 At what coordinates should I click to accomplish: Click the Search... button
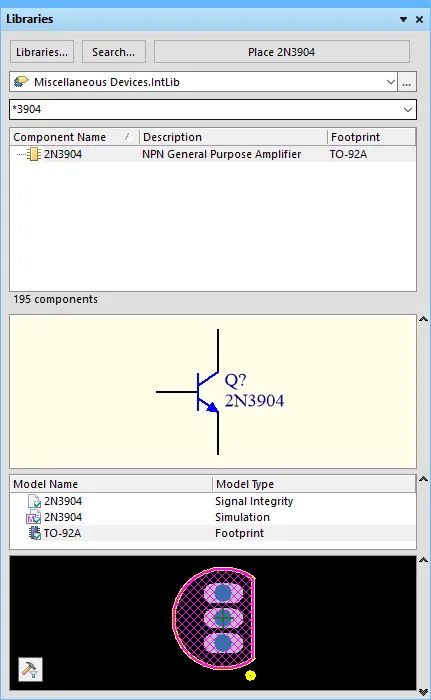[113, 52]
